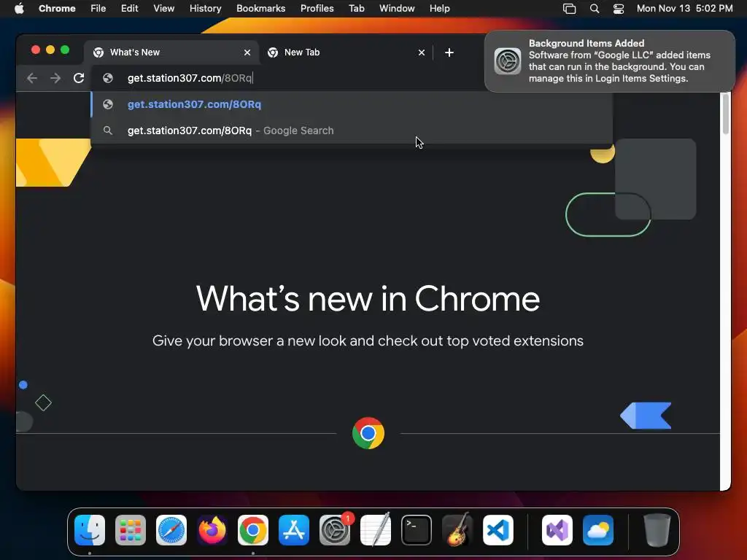Open Visual Studio Code from the Dock

[498, 530]
